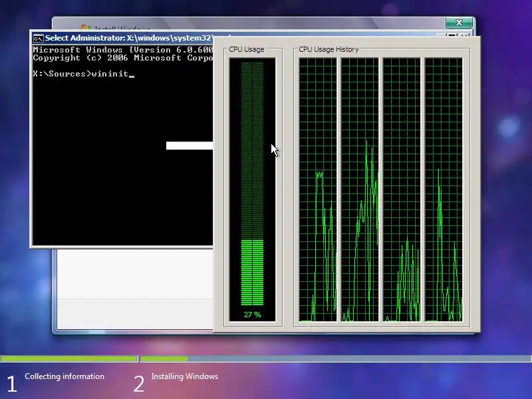This screenshot has width=532, height=399.
Task: Click the 'Collecting information' step label
Action: (65, 376)
